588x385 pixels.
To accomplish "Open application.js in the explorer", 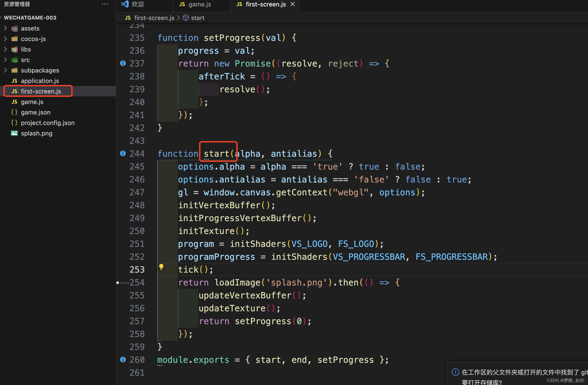I will click(x=40, y=81).
